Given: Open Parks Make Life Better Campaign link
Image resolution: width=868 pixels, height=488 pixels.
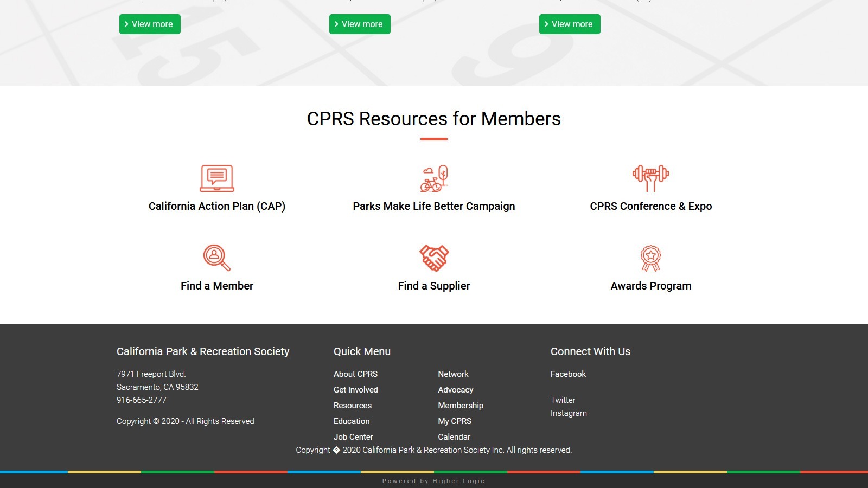Looking at the screenshot, I should click(x=434, y=206).
